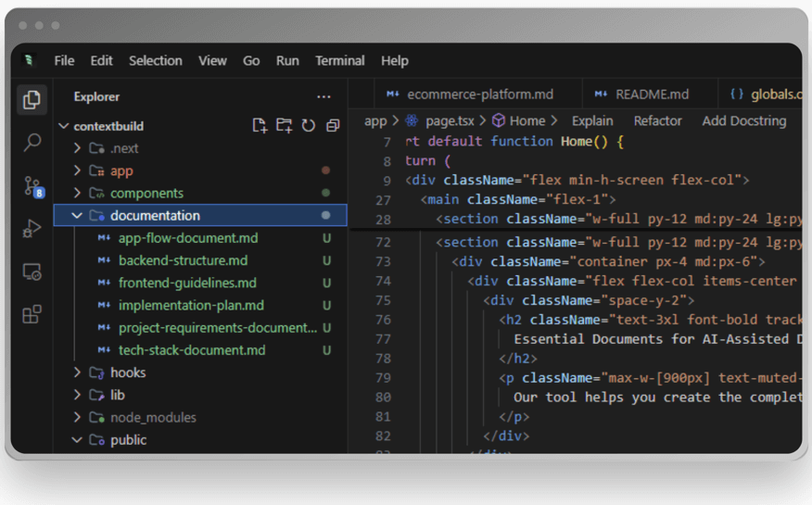Open the Search view icon
This screenshot has height=505, width=812.
pos(32,143)
